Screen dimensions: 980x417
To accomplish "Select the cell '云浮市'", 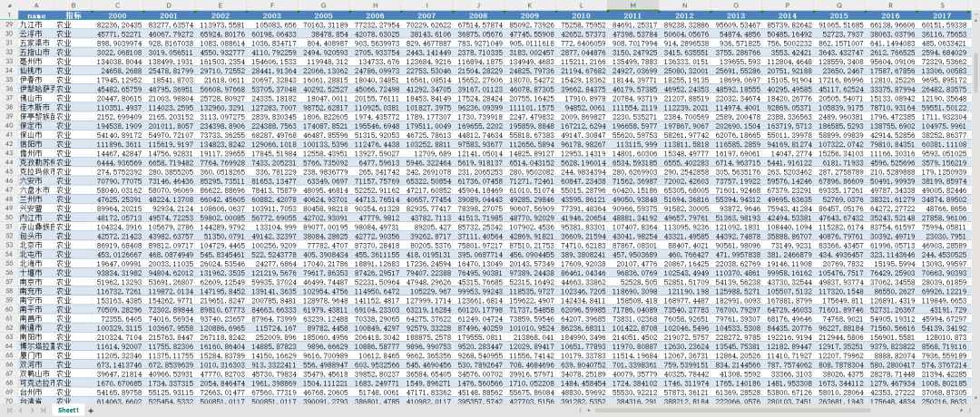I will [x=36, y=34].
